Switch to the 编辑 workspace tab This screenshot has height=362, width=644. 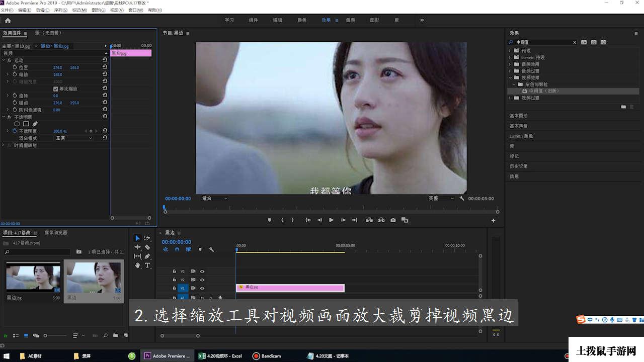(x=278, y=20)
